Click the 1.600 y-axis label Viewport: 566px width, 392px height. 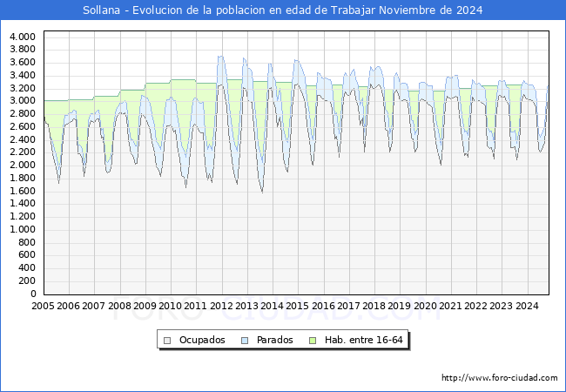point(23,191)
